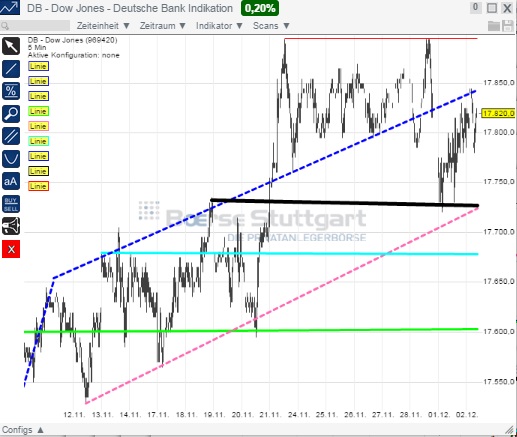Open the folder load icon

click(494, 26)
